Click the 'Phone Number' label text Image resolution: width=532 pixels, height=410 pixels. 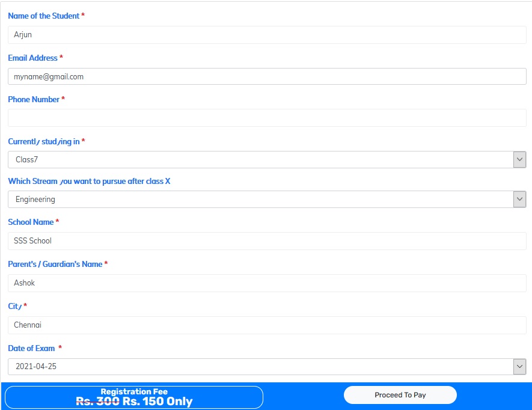pyautogui.click(x=34, y=100)
